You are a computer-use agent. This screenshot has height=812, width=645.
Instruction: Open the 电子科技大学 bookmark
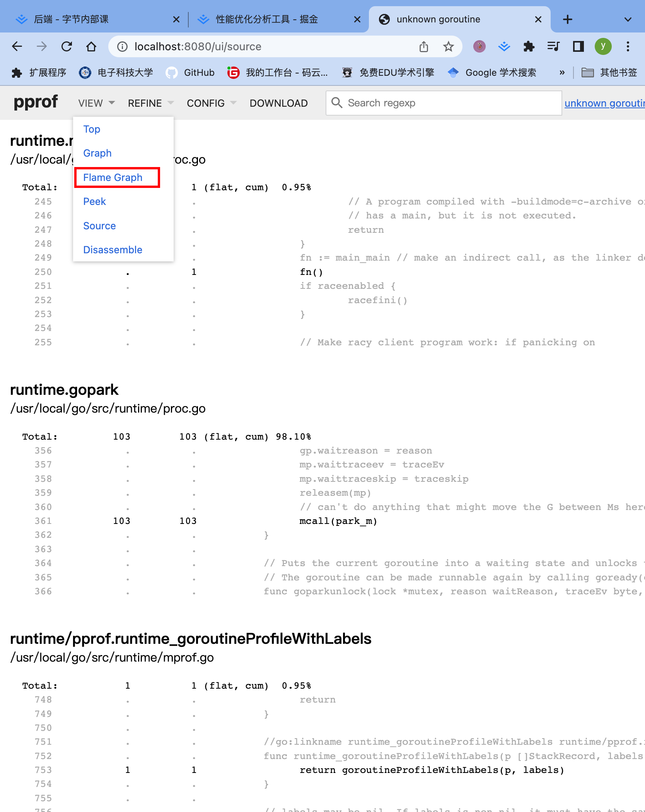point(116,73)
